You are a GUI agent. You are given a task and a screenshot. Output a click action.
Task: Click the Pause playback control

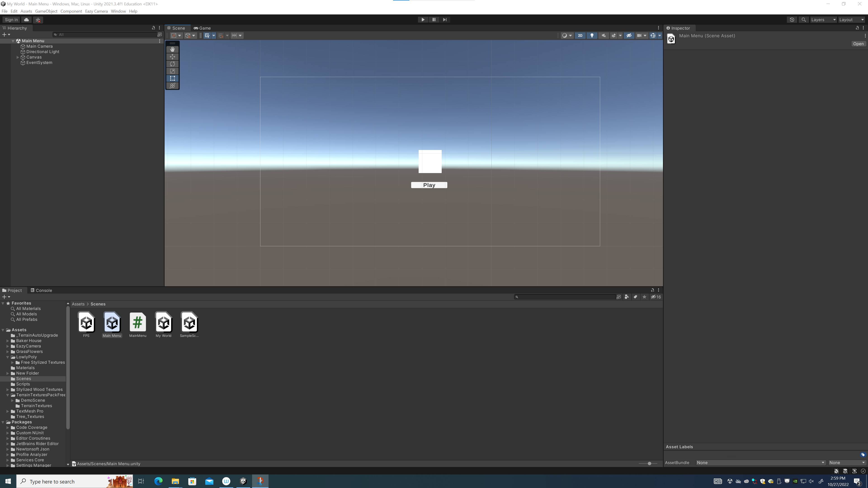pyautogui.click(x=434, y=19)
